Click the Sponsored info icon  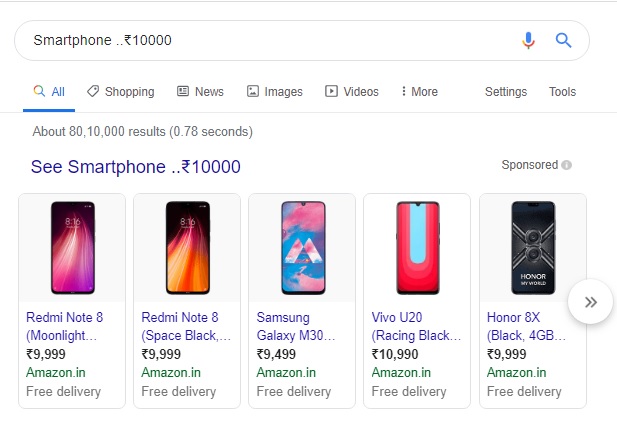click(566, 165)
